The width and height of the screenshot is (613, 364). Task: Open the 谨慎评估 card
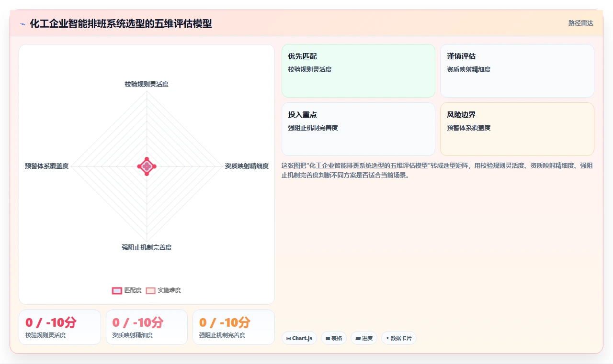(x=517, y=71)
